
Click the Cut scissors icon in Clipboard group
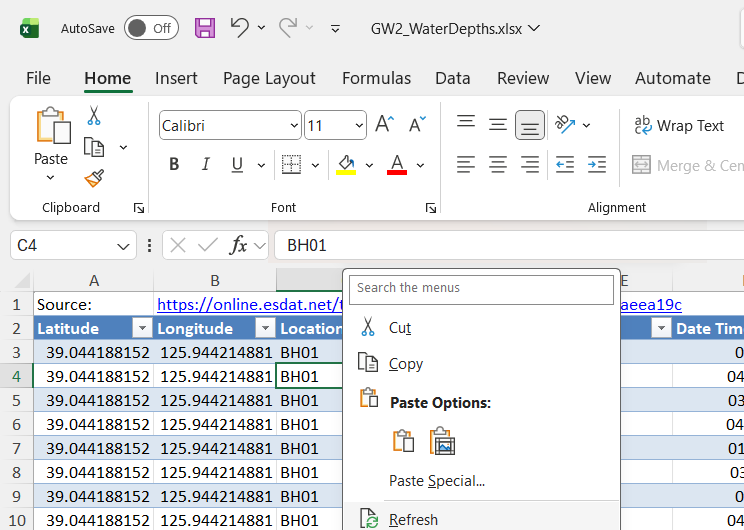click(x=94, y=116)
